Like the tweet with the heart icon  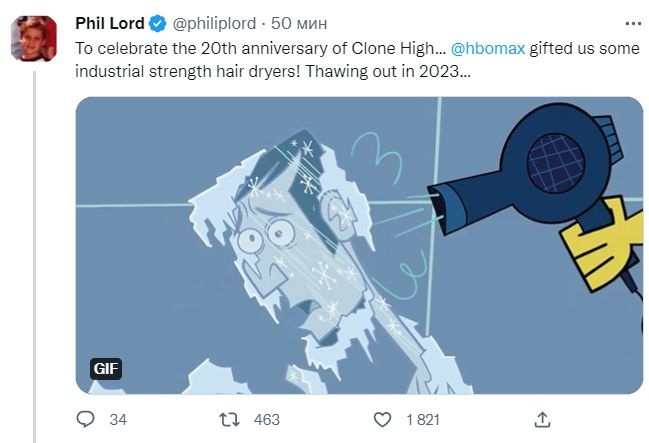pos(380,419)
